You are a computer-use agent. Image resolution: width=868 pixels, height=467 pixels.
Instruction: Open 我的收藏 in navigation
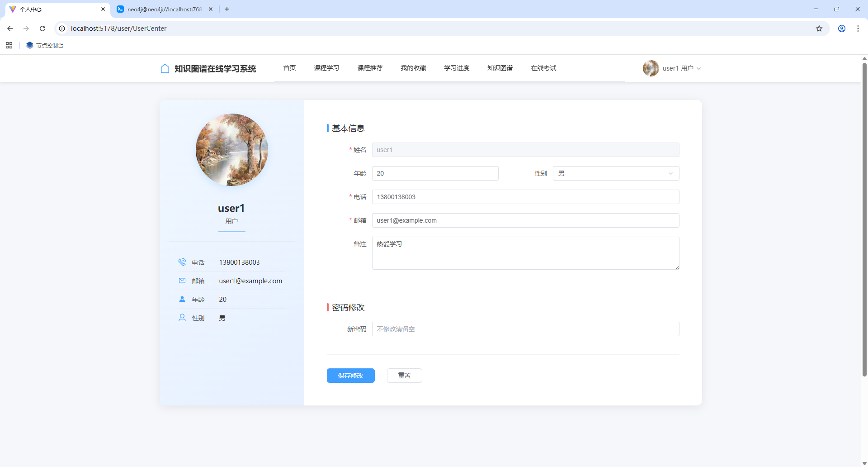[x=413, y=68]
